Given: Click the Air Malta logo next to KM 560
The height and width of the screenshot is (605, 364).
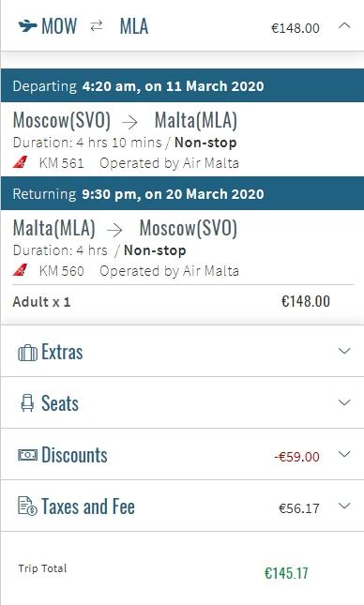Looking at the screenshot, I should point(20,270).
